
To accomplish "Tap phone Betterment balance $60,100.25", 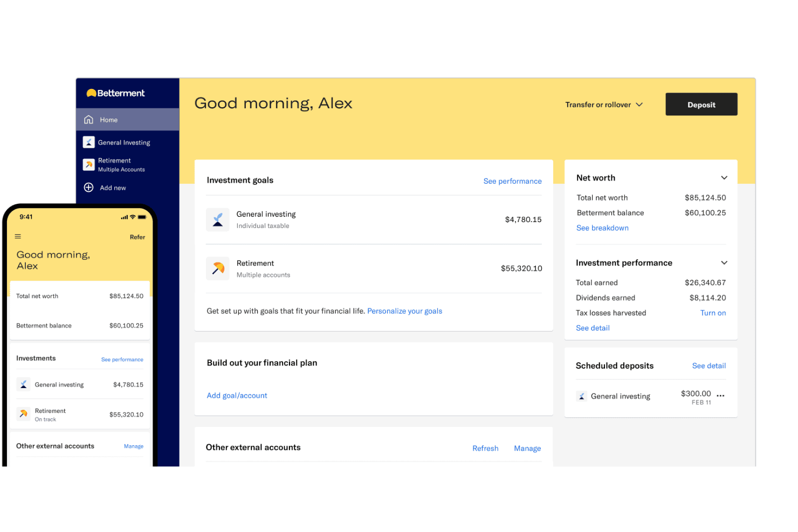I will click(x=126, y=326).
